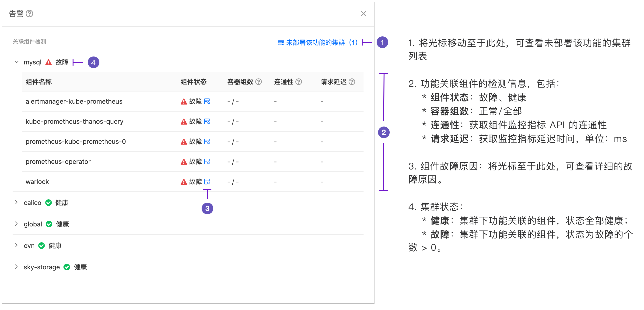Open fault detail icon for kube-prometheus-thanos-query
The height and width of the screenshot is (310, 644).
[207, 121]
